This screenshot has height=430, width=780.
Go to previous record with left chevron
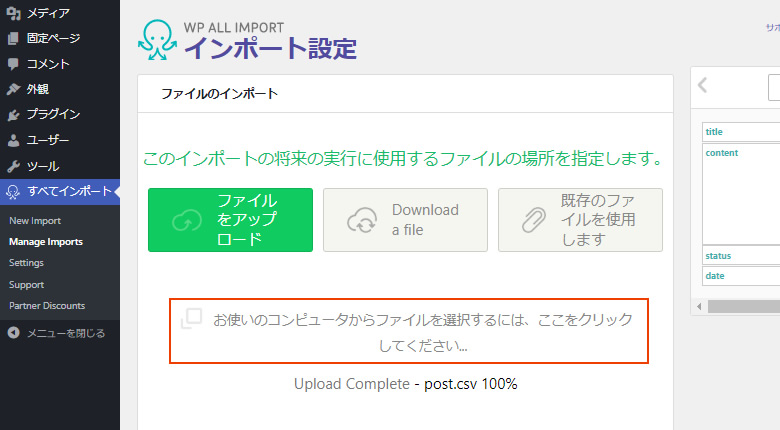703,86
